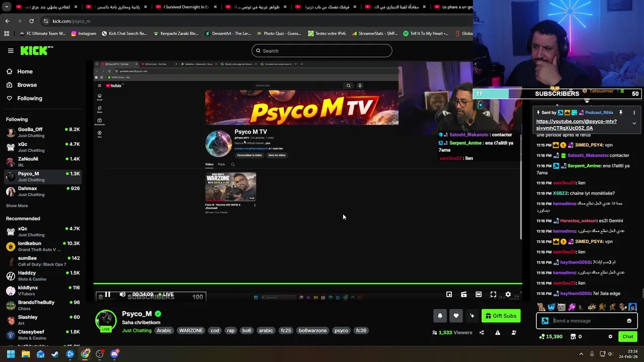Open sumBee recommended channel

pyautogui.click(x=43, y=261)
